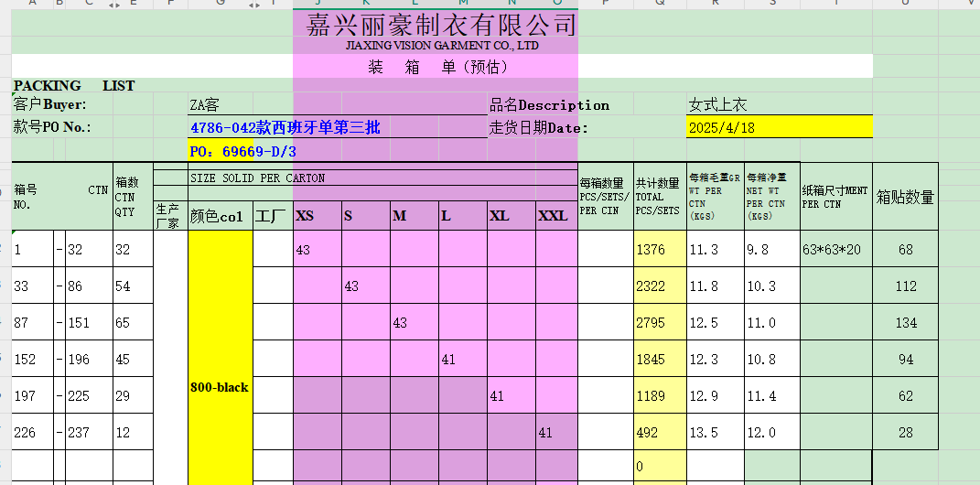Screen dimensions: 980x485
Task: Click the JIAXING VISION GARMENT CO., LTD cell
Action: (442, 46)
